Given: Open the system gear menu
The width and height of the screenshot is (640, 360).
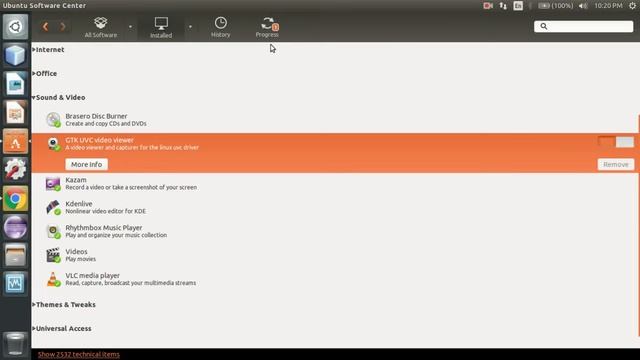Looking at the screenshot, I should tap(632, 6).
